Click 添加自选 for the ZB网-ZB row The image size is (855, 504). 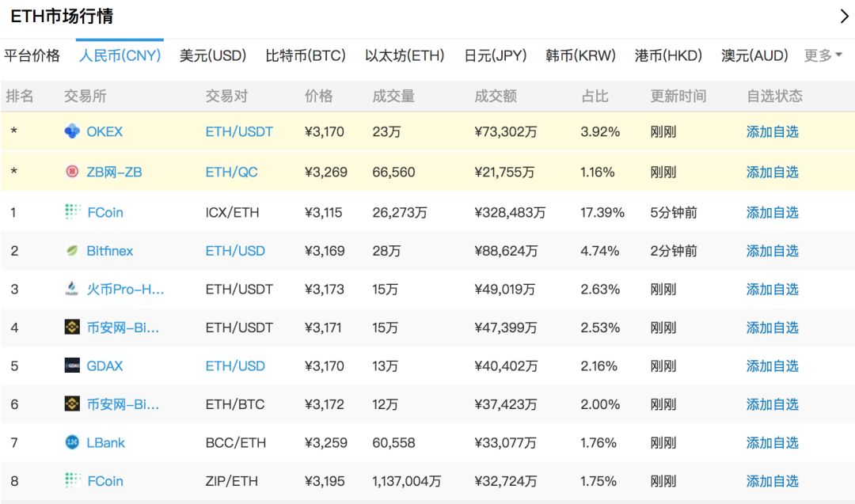point(772,172)
